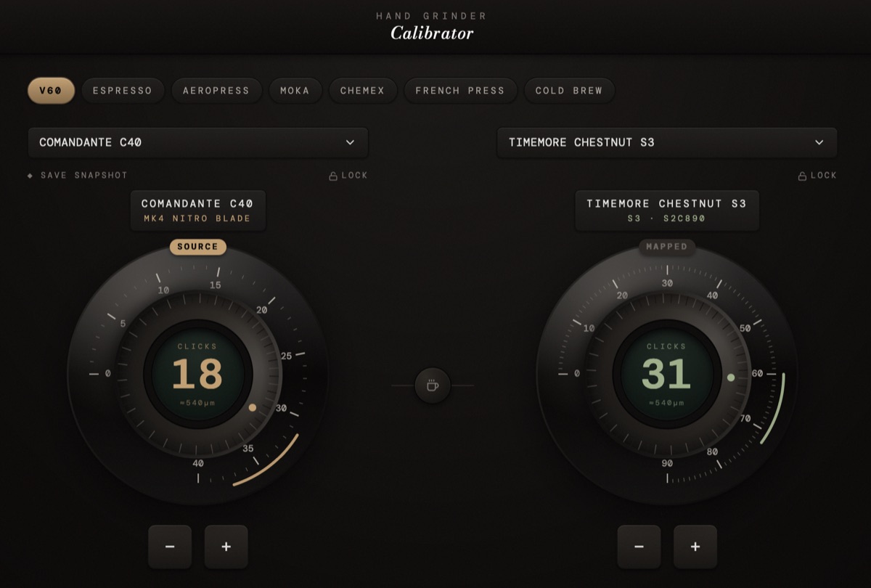The height and width of the screenshot is (588, 871).
Task: Click the Save Snapshot link
Action: click(78, 175)
